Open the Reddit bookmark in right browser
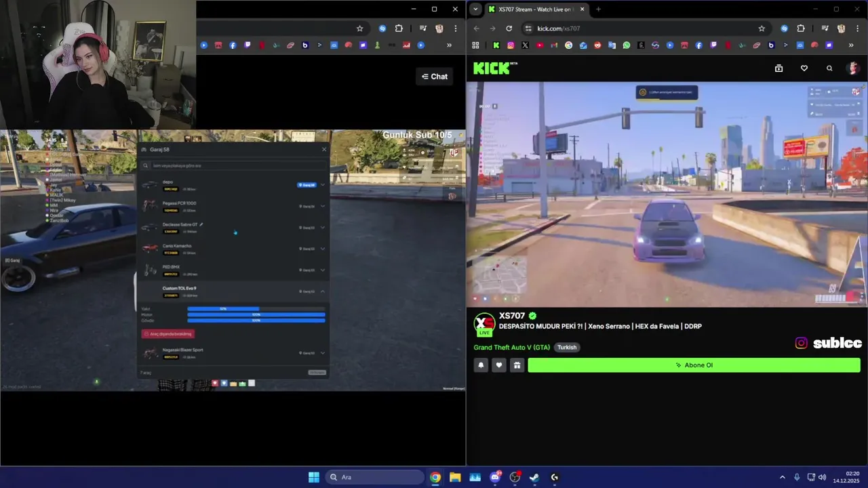The height and width of the screenshot is (488, 868). click(597, 45)
